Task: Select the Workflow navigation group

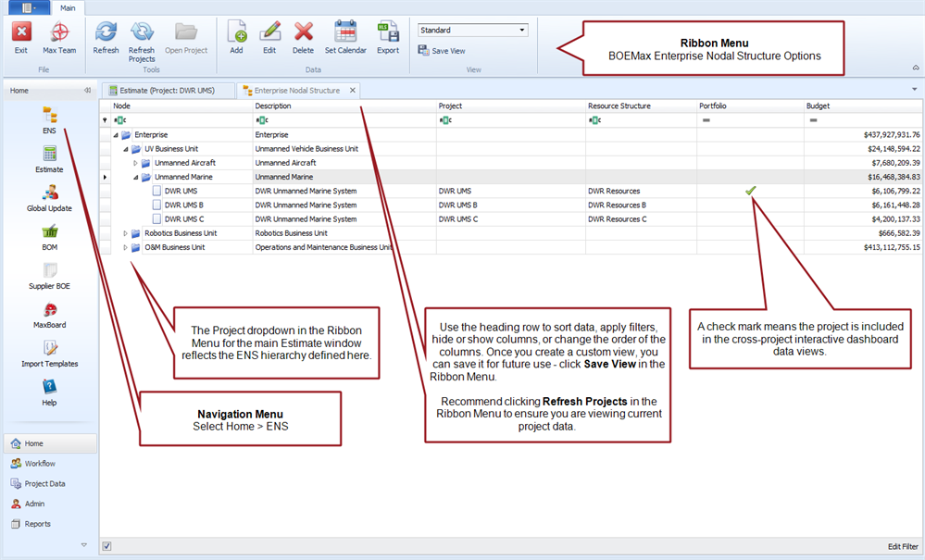Action: point(40,464)
